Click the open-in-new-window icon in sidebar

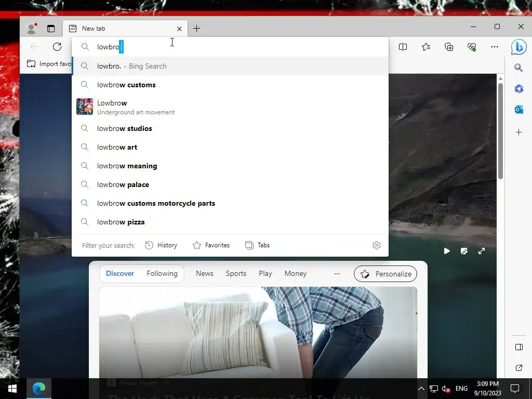[519, 368]
